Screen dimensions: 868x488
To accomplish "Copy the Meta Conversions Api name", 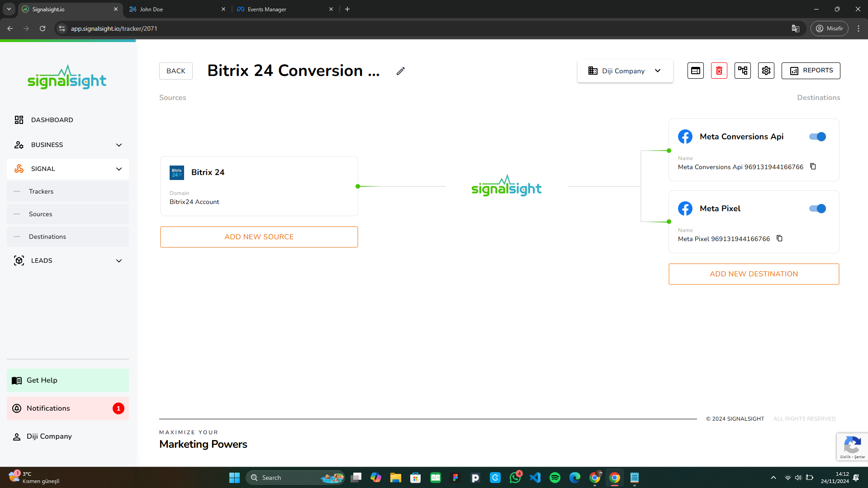I will 813,166.
